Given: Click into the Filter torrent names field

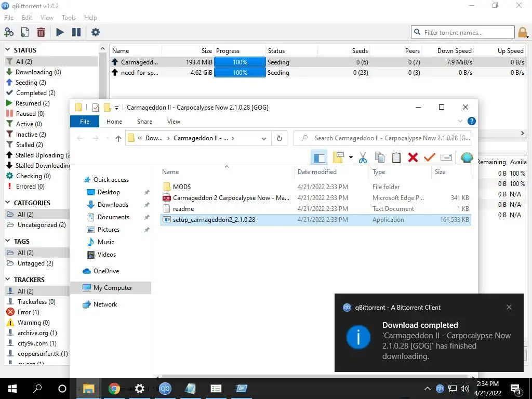Looking at the screenshot, I should coord(463,33).
